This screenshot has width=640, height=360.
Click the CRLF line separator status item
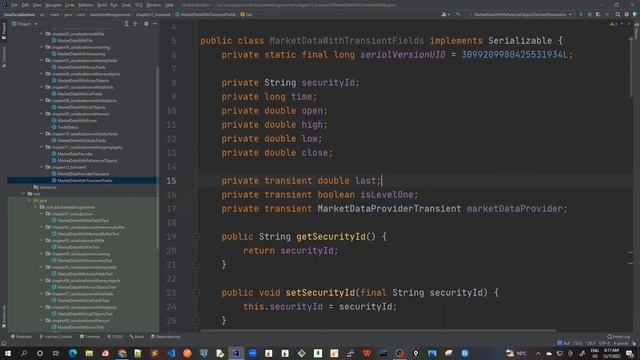591,344
